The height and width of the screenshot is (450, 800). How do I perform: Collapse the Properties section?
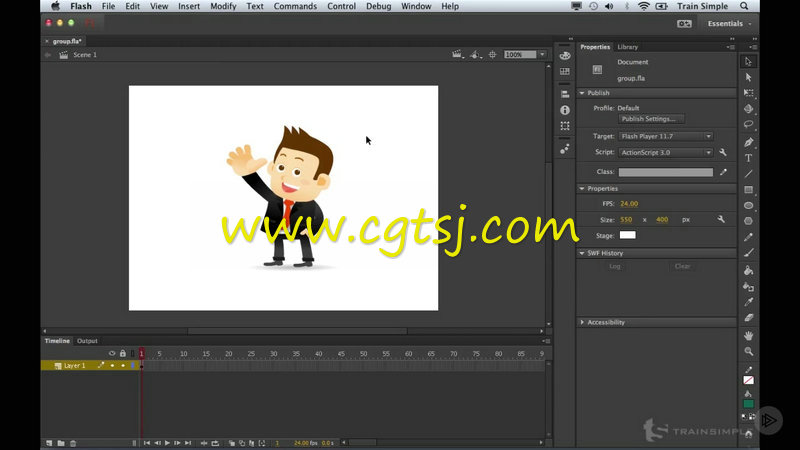click(582, 188)
